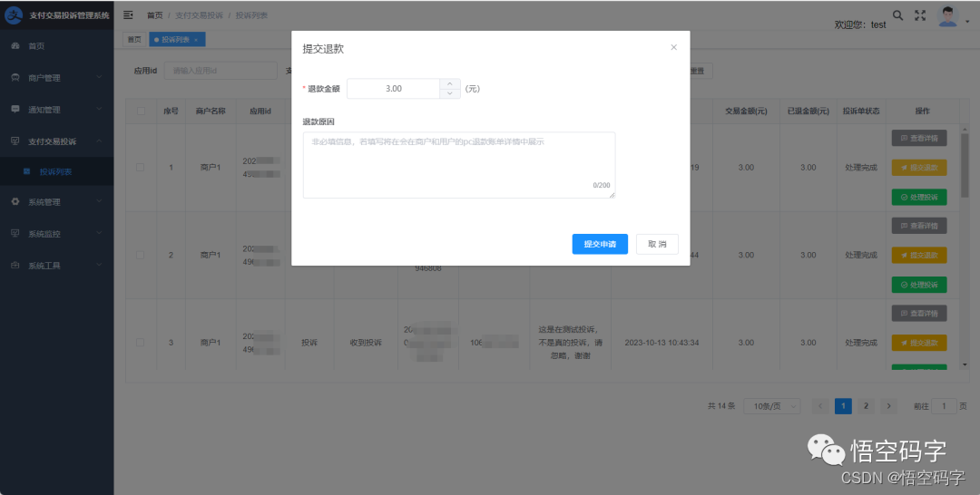Close the 提交退款 dialog with X
This screenshot has height=495, width=980.
pyautogui.click(x=673, y=47)
